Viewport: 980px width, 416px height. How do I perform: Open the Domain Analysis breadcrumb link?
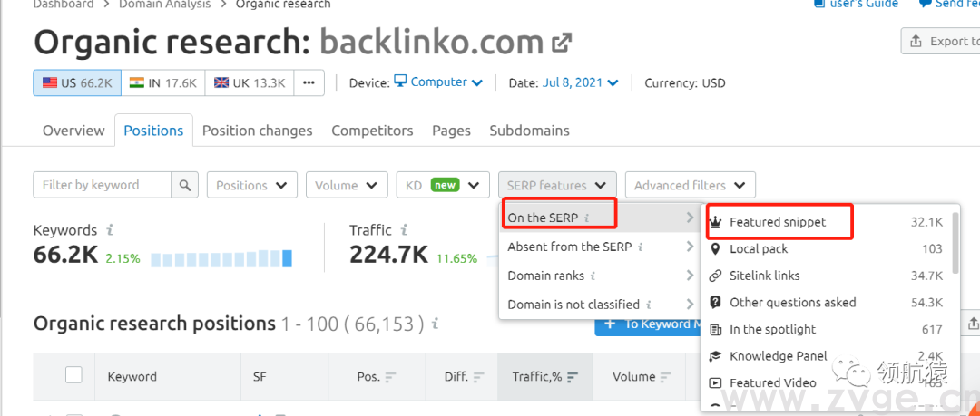click(164, 5)
